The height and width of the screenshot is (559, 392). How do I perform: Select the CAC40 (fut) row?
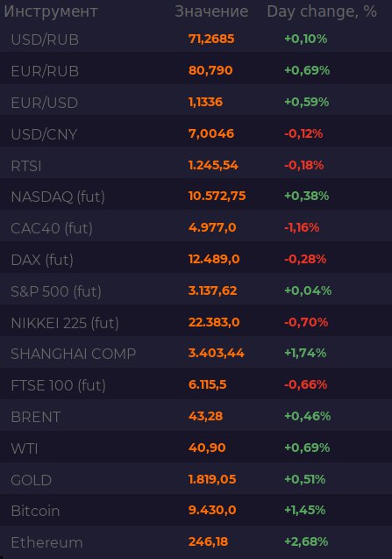pyautogui.click(x=196, y=228)
